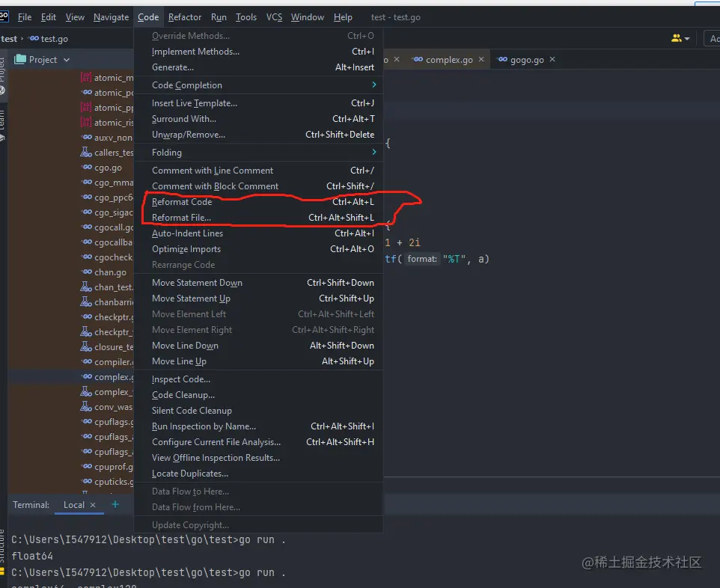This screenshot has height=588, width=720.
Task: Select Move Statement Up
Action: tap(259, 298)
